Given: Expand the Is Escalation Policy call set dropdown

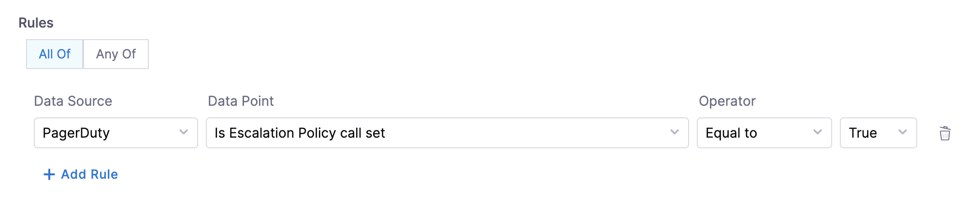Looking at the screenshot, I should 447,133.
